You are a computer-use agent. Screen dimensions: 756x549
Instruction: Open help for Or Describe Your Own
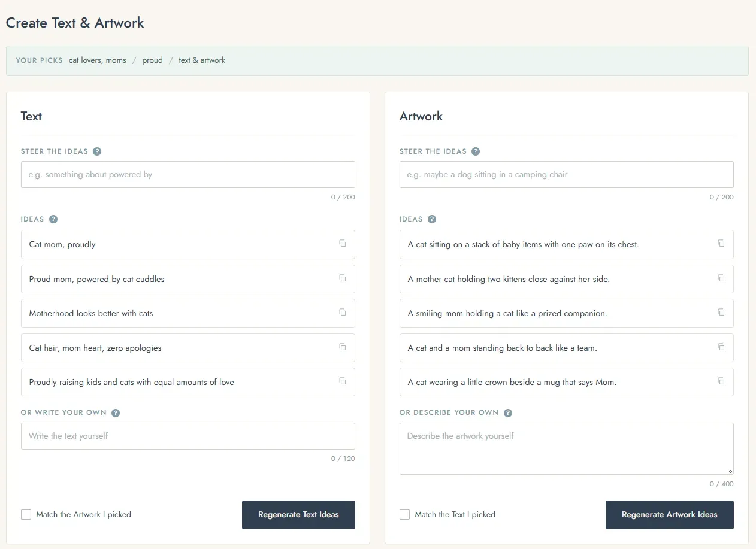coord(508,413)
